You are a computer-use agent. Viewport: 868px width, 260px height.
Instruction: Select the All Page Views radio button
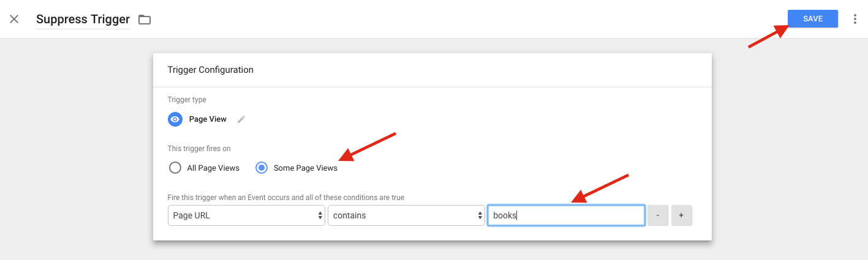pyautogui.click(x=175, y=168)
